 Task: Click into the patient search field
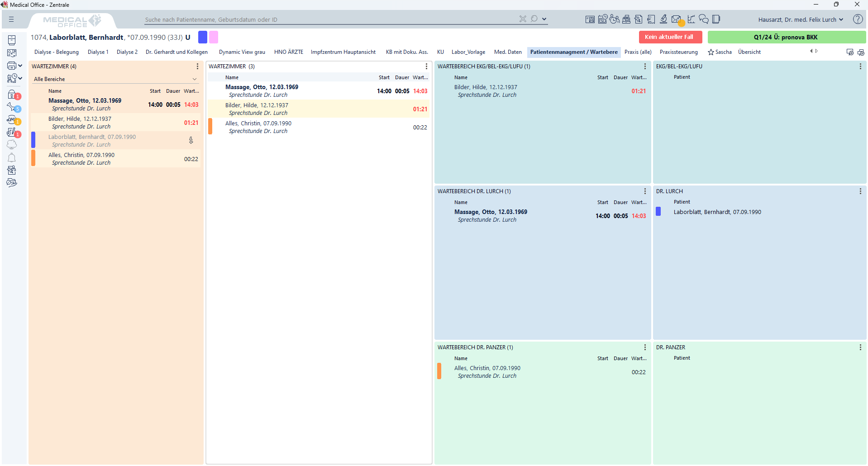point(330,19)
